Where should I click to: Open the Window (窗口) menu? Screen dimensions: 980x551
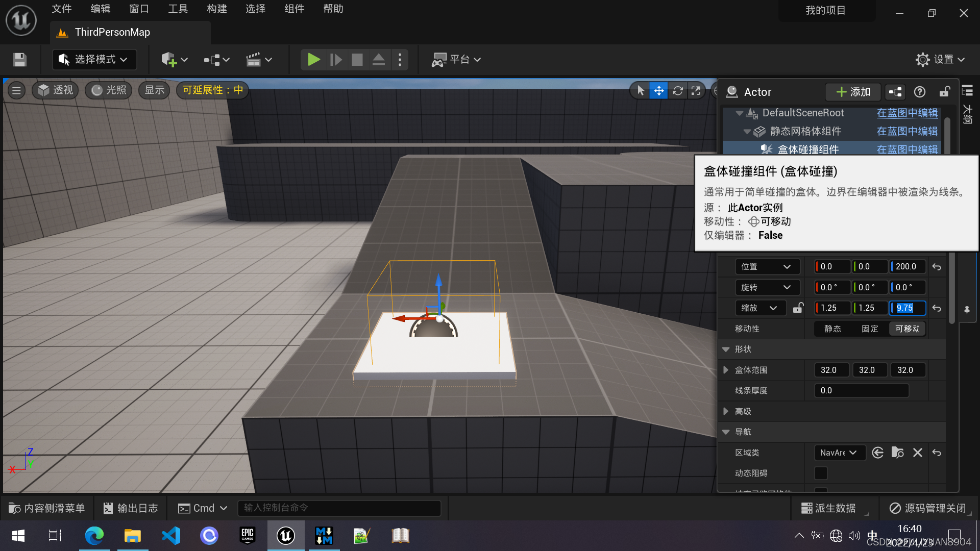coord(139,9)
